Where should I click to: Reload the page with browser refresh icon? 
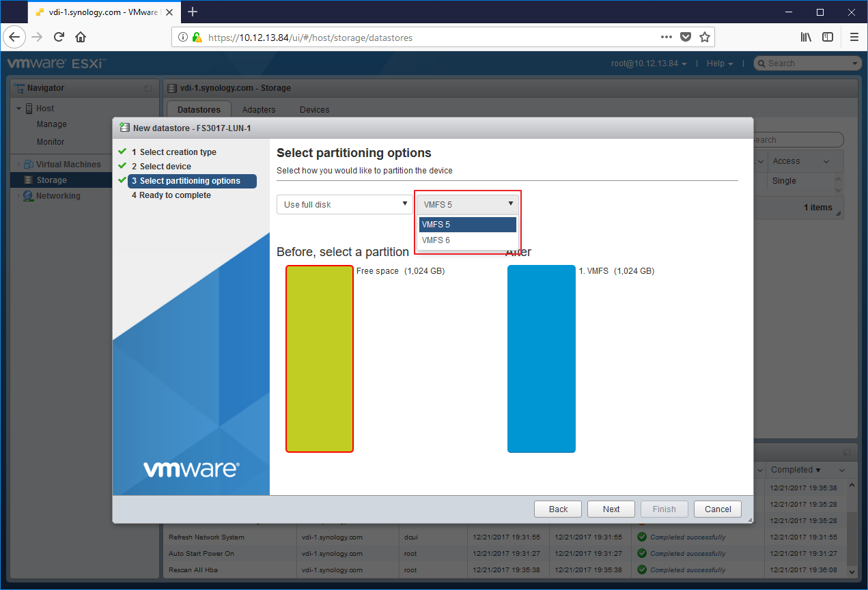59,37
